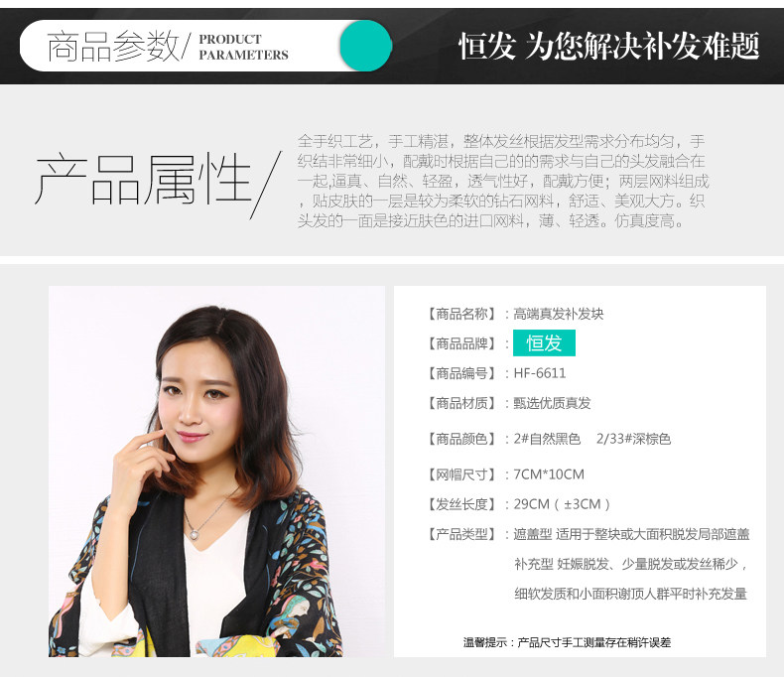Click the 商品品牌 label

tap(461, 343)
